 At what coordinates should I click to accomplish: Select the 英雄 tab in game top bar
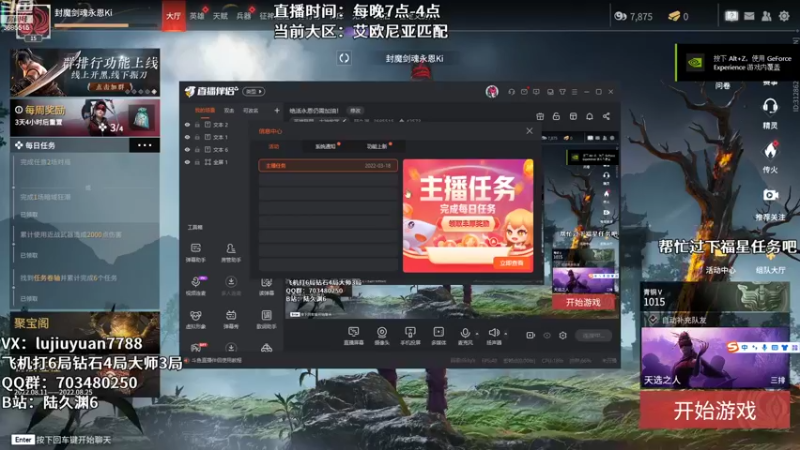coord(197,16)
